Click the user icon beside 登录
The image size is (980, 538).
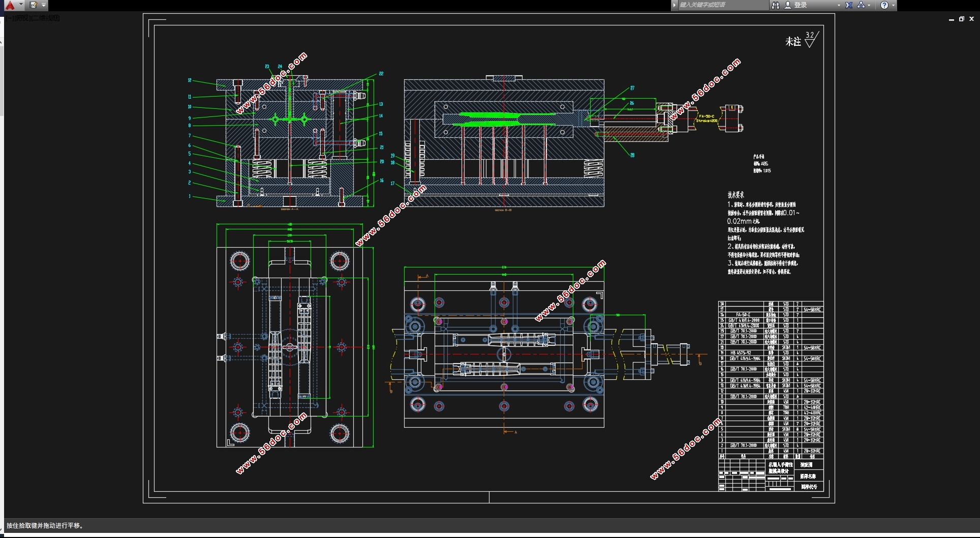[788, 5]
